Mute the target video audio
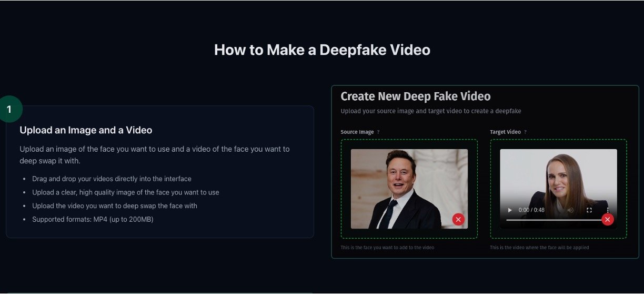This screenshot has height=294, width=644. (570, 210)
